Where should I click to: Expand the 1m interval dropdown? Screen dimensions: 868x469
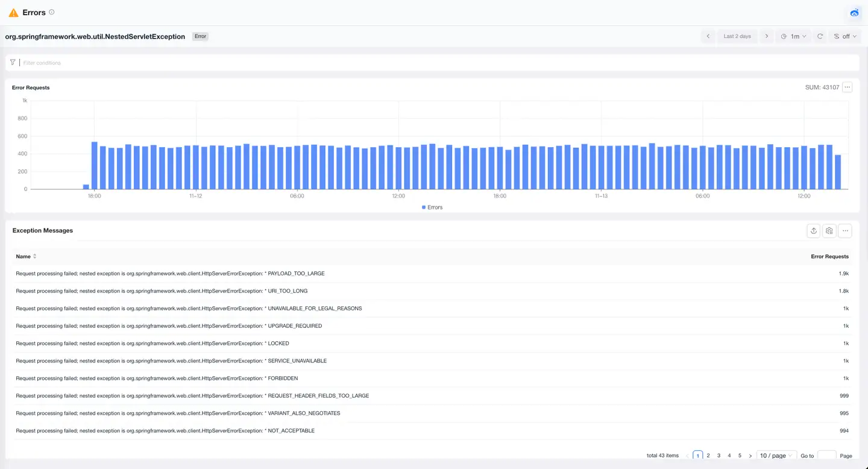(793, 36)
